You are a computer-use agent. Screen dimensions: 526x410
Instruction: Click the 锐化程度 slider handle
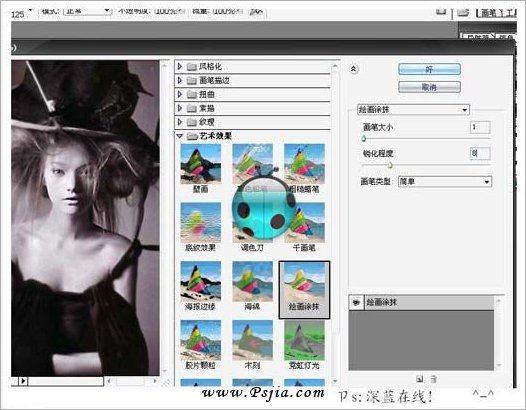[x=390, y=165]
